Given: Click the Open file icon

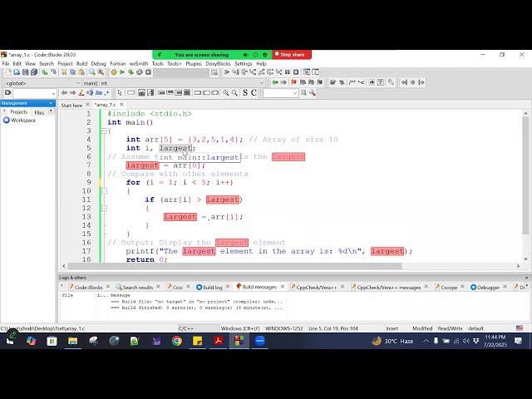Looking at the screenshot, I should coord(17,72).
